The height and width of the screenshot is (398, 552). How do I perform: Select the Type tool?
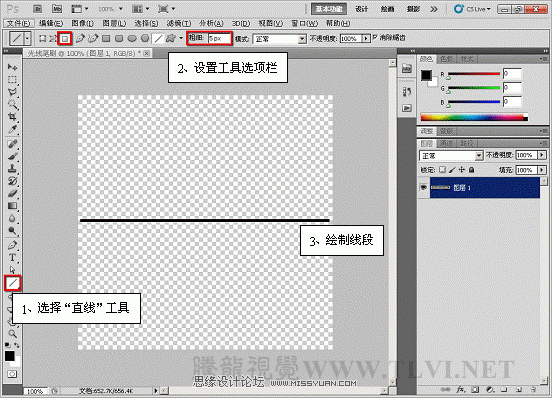click(x=12, y=258)
